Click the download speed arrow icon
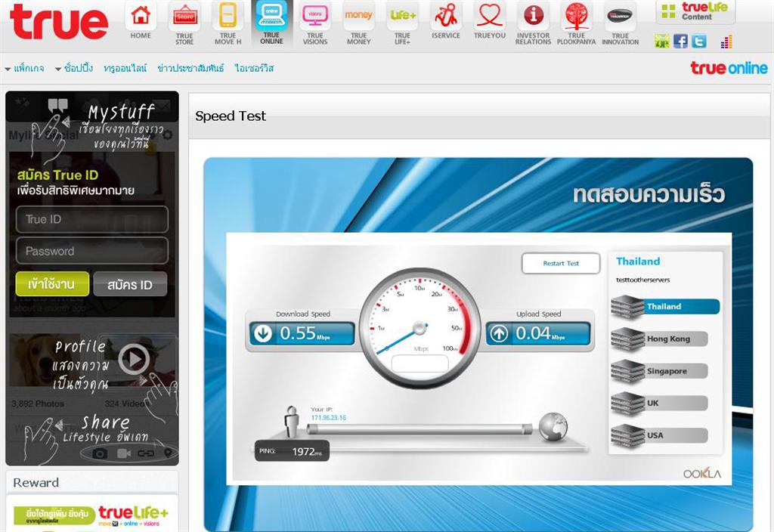 [262, 333]
